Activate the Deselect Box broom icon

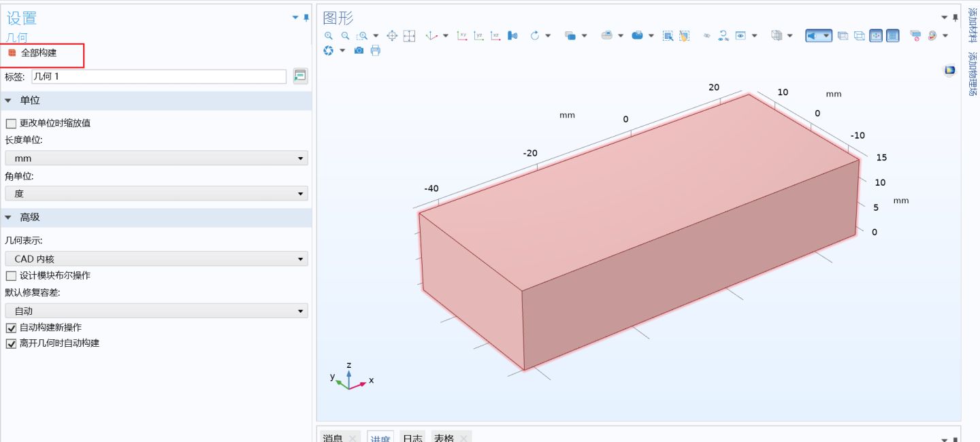684,35
